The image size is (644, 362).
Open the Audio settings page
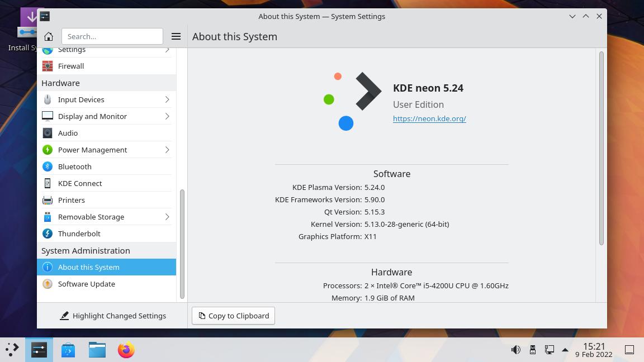pos(107,133)
